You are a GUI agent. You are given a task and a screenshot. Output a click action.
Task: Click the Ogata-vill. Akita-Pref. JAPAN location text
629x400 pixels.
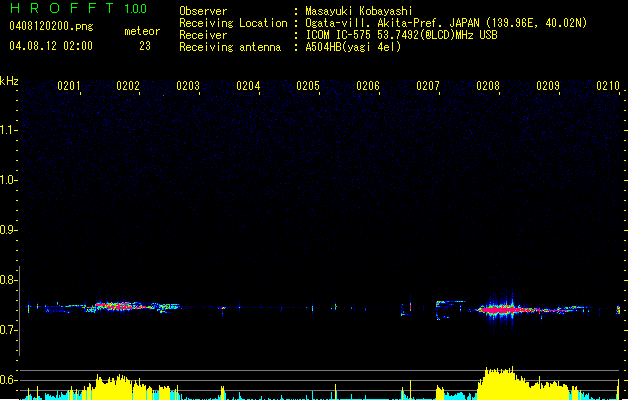(446, 23)
